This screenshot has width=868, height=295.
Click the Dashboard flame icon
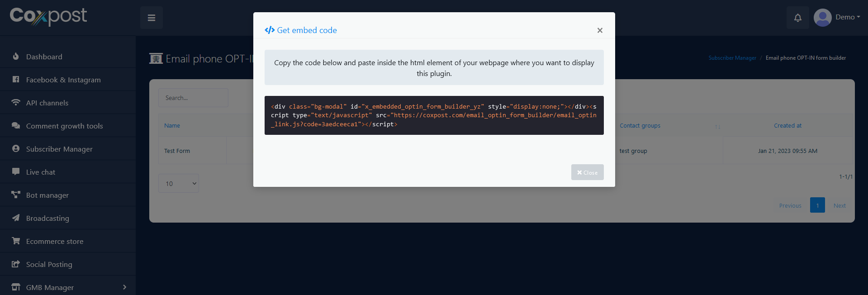click(x=16, y=57)
